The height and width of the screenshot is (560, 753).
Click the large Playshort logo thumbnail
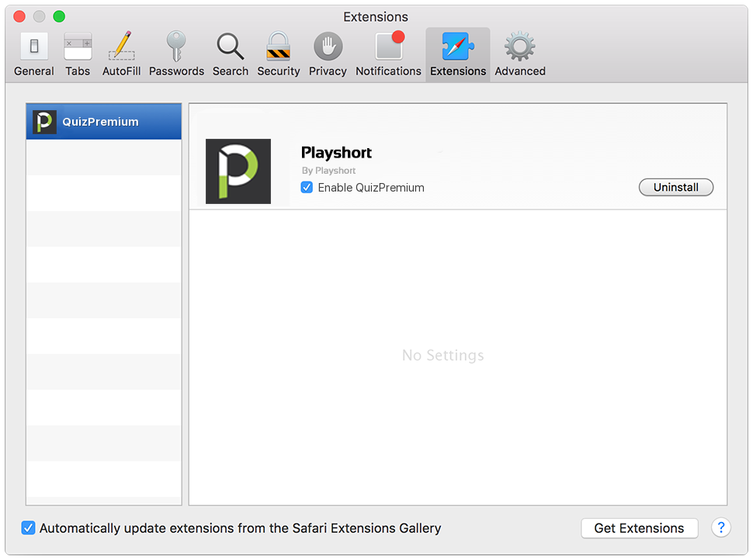[238, 171]
